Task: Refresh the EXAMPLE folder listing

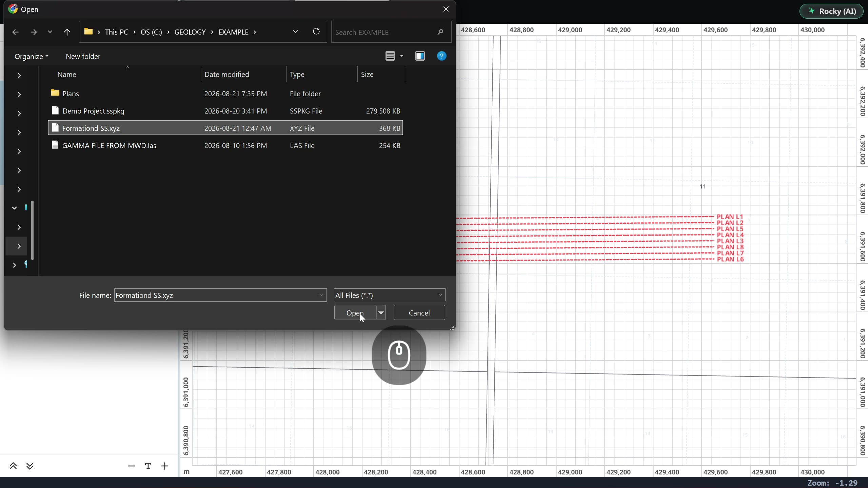Action: [x=316, y=32]
